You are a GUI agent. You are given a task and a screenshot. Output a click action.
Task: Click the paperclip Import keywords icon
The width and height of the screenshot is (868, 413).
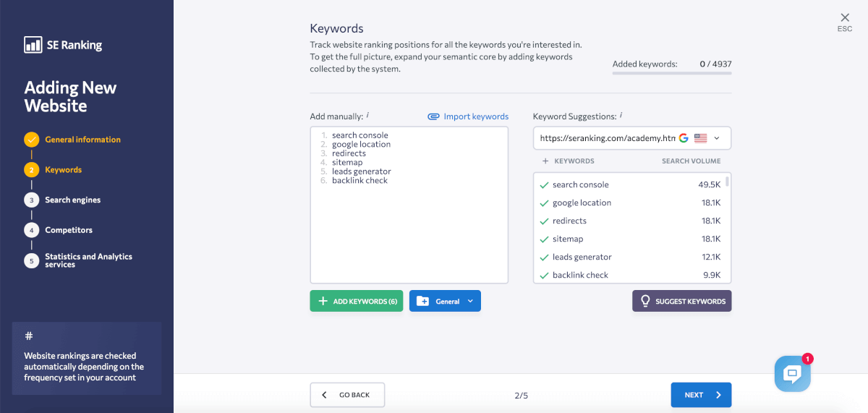click(x=433, y=116)
